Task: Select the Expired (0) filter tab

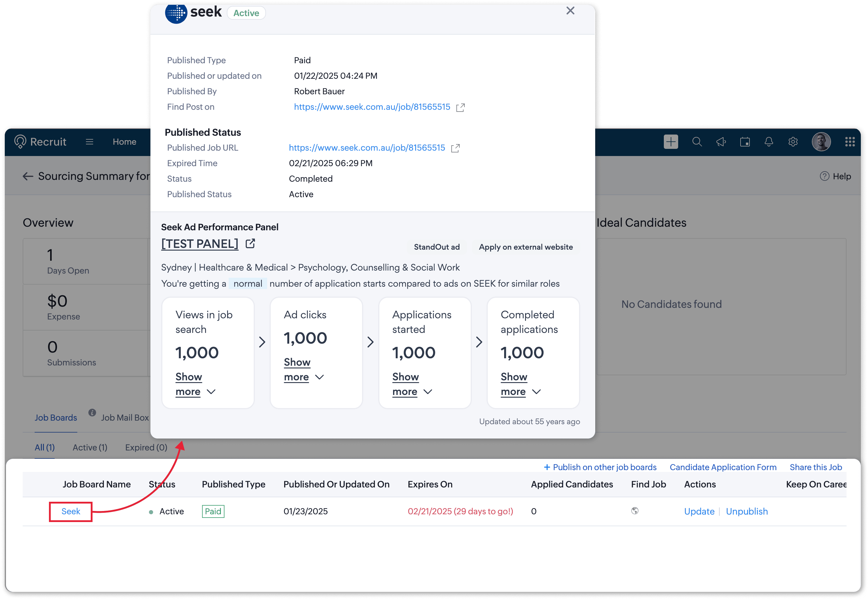Action: point(146,447)
